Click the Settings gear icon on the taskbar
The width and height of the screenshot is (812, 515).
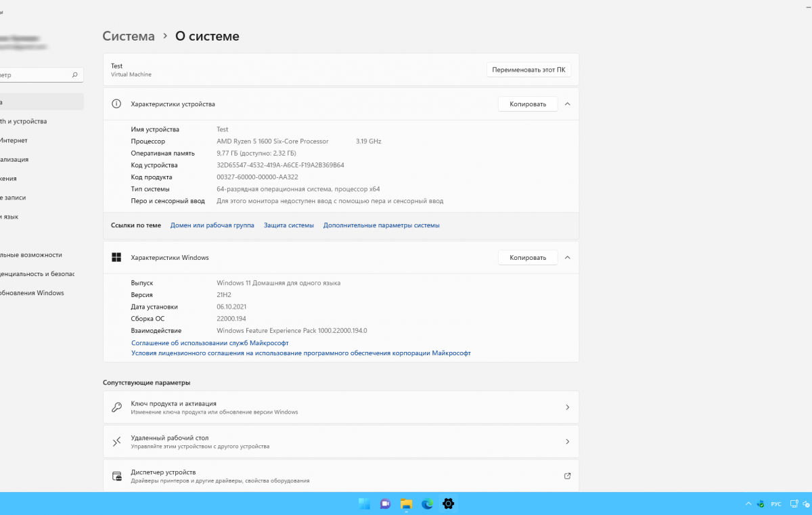pos(448,503)
